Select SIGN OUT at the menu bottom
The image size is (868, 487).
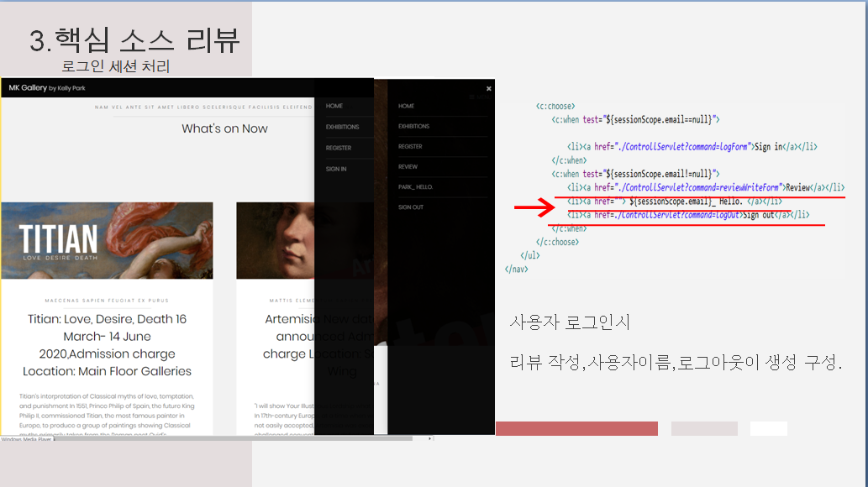[x=412, y=207]
